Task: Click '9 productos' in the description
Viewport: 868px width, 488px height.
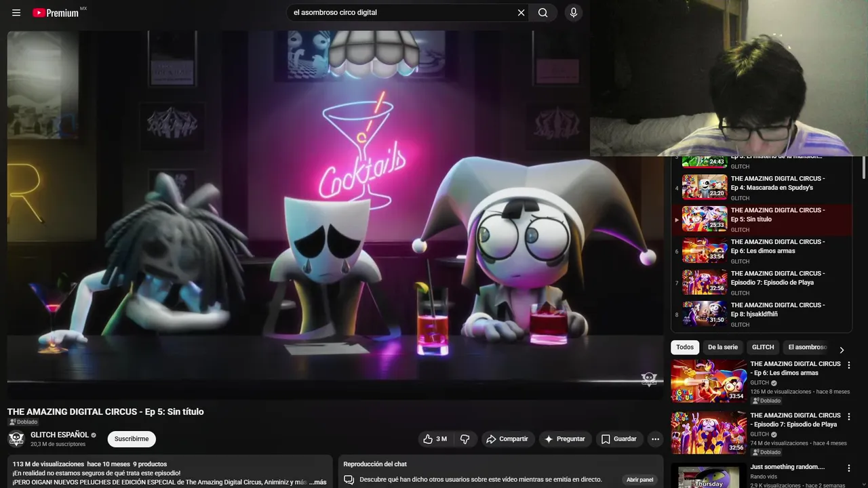Action: (150, 464)
